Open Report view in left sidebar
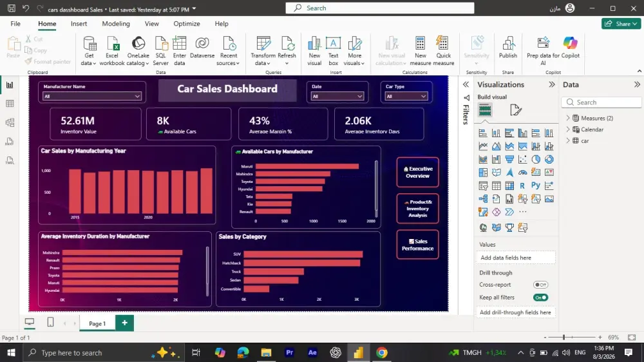Viewport: 644px width, 362px height. point(10,85)
